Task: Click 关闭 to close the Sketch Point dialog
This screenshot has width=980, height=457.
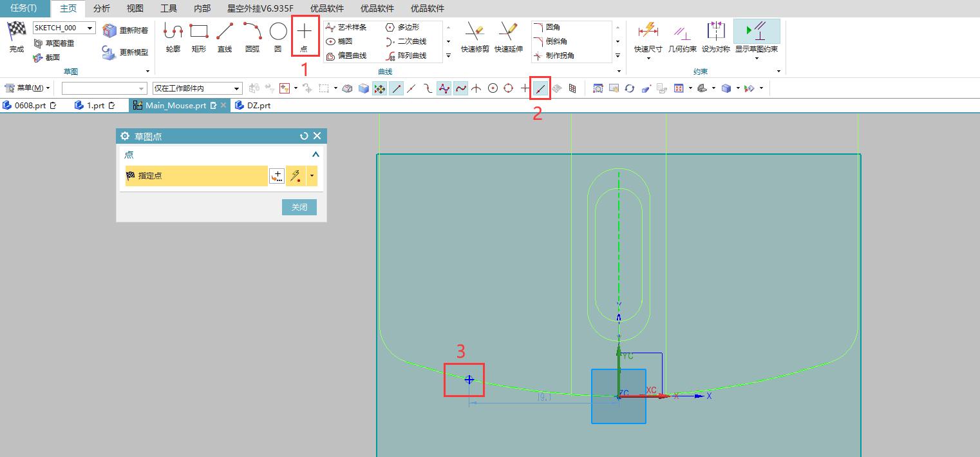Action: pos(299,207)
